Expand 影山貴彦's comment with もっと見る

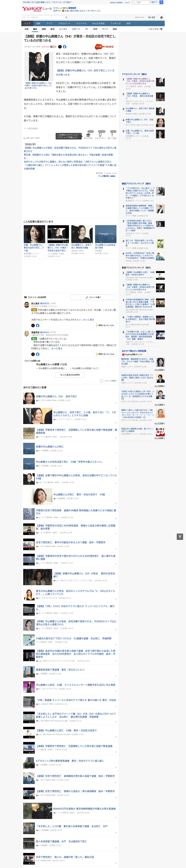(x=89, y=320)
